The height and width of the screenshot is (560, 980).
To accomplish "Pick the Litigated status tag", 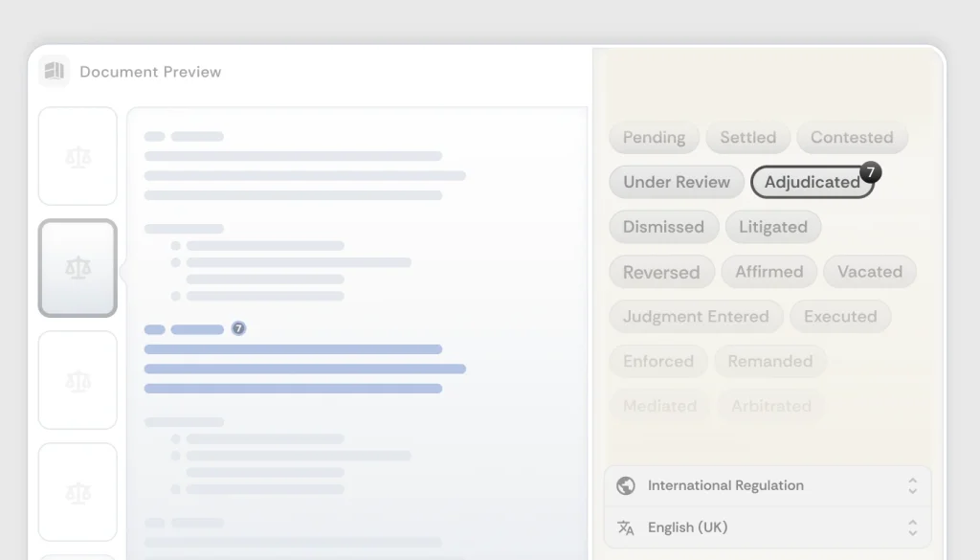I will pos(772,227).
